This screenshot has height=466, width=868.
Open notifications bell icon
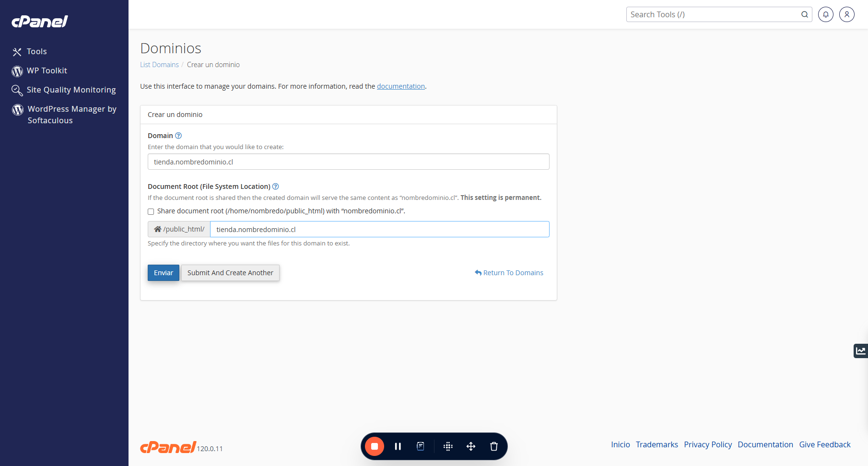[x=826, y=14]
